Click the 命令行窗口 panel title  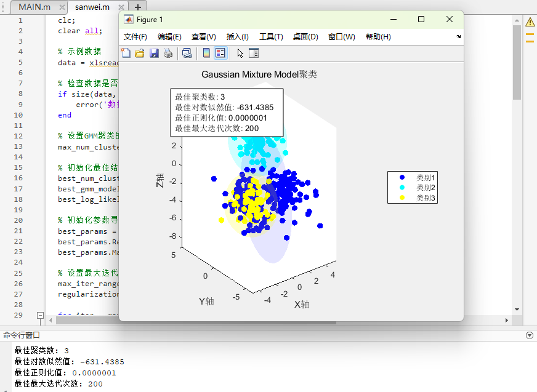[22, 335]
